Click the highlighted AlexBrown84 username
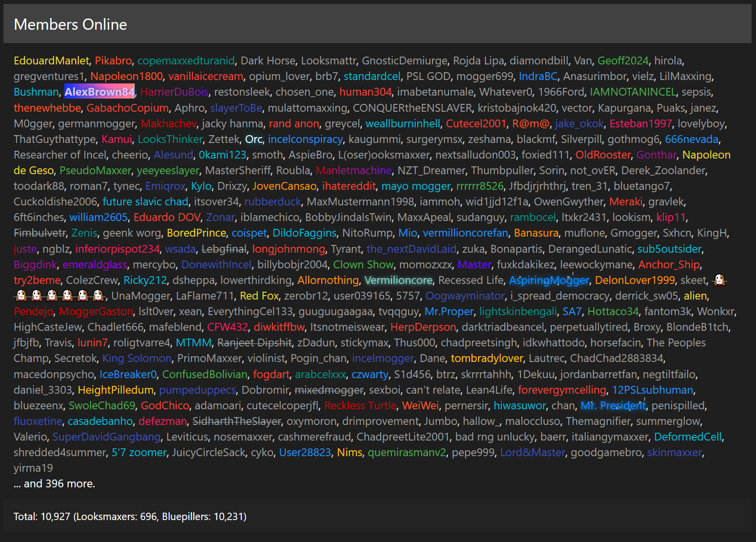 point(99,92)
